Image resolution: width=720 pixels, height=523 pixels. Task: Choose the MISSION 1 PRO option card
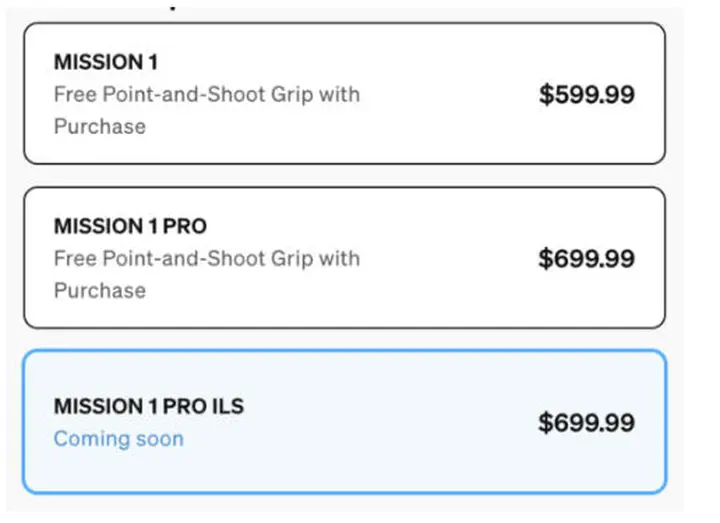[344, 258]
